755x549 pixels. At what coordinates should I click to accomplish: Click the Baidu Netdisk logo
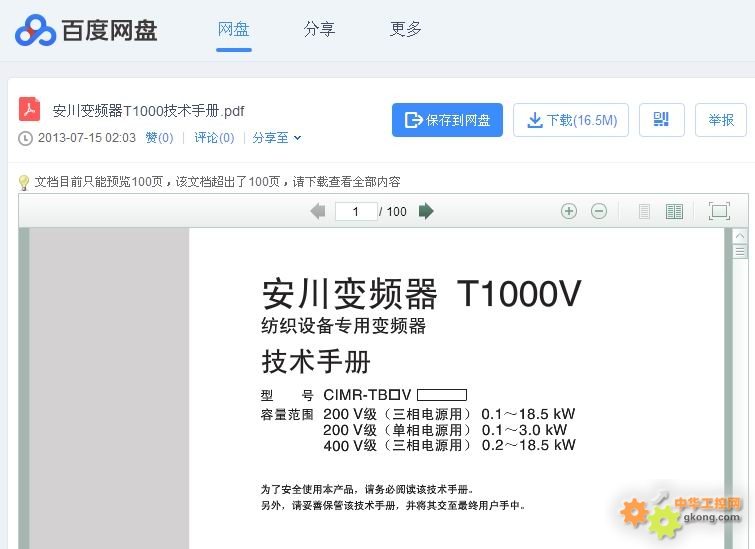[x=86, y=30]
